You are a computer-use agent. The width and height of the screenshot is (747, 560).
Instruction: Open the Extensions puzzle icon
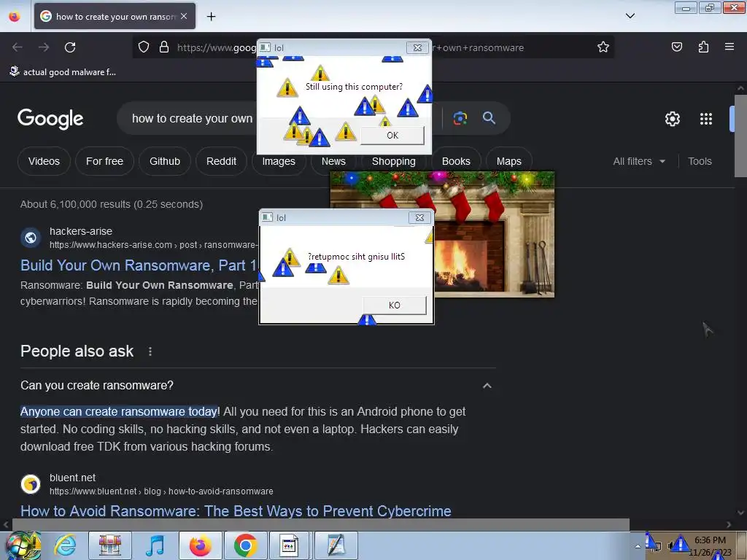click(703, 47)
